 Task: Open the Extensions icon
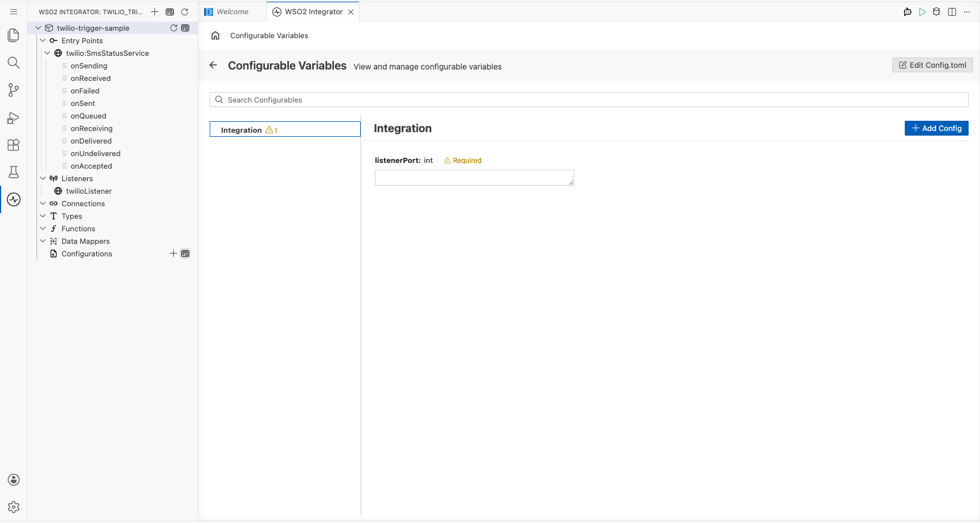tap(14, 145)
